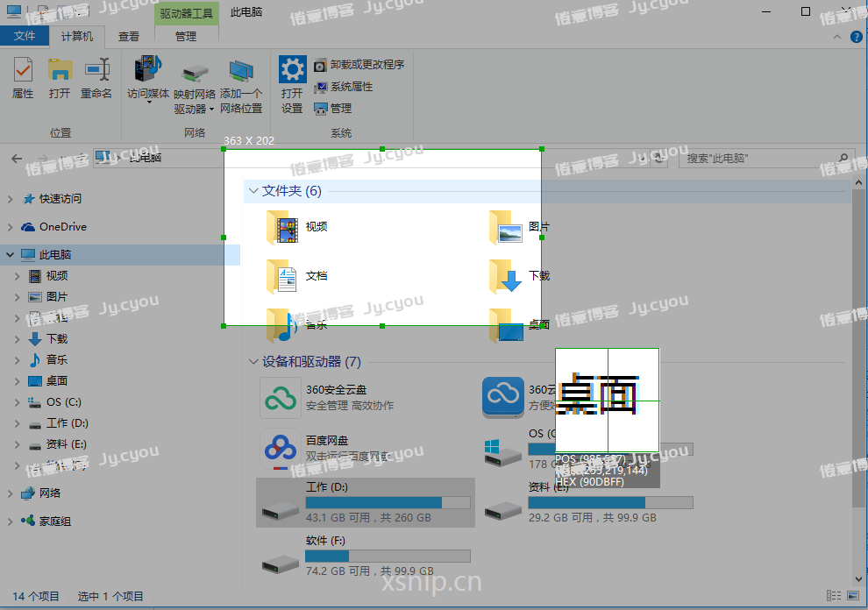Screen dimensions: 868x610
Task: Click 管理 button in 系统 group
Action: [332, 109]
